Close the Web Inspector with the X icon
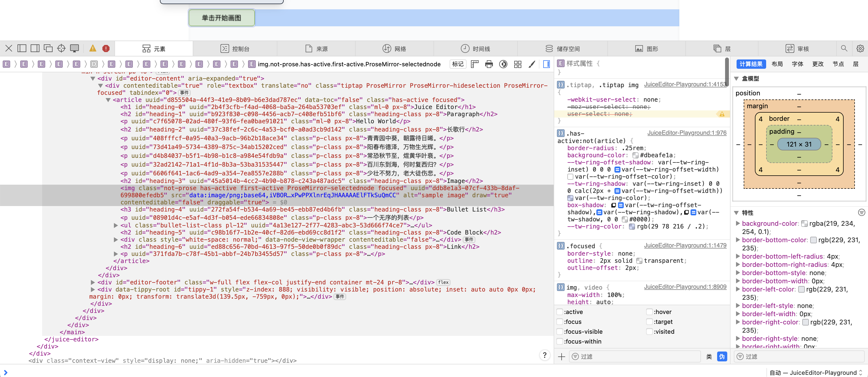 (9, 48)
